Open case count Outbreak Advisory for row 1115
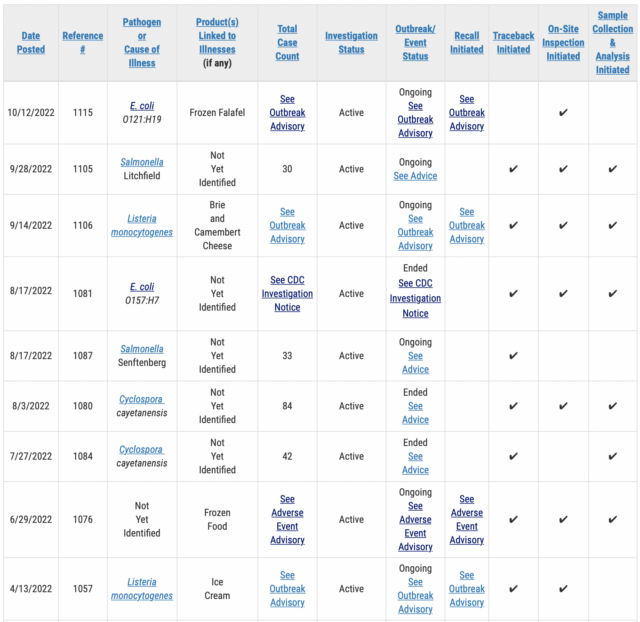This screenshot has width=640, height=622. (x=287, y=113)
